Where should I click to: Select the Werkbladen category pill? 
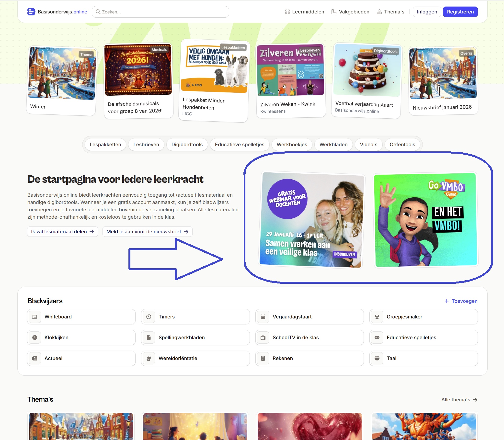coord(333,145)
